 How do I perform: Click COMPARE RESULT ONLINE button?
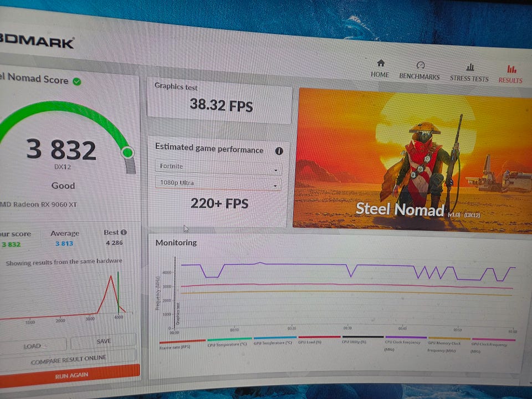click(68, 359)
